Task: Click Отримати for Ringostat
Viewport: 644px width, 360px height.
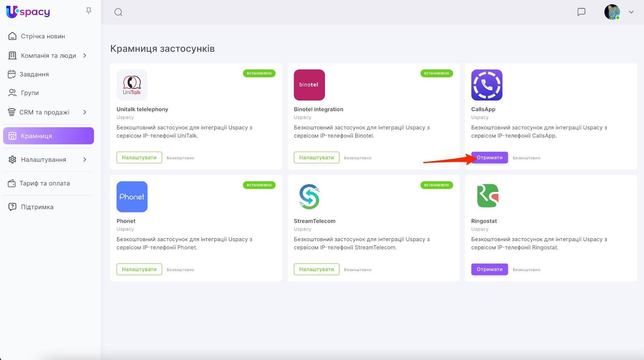Action: 489,269
